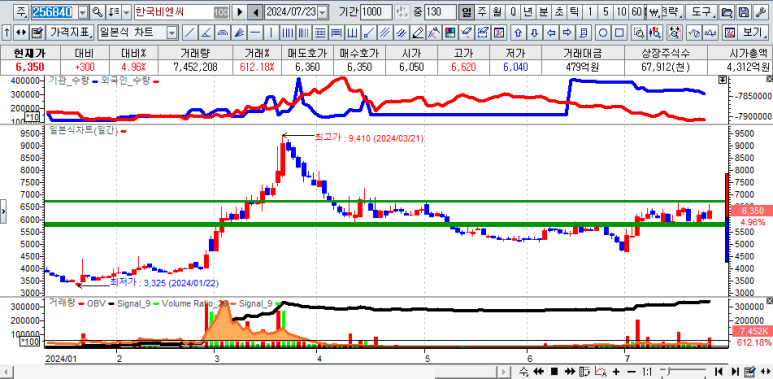
Task: Switch chart period to 월 (monthly)
Action: coord(496,12)
